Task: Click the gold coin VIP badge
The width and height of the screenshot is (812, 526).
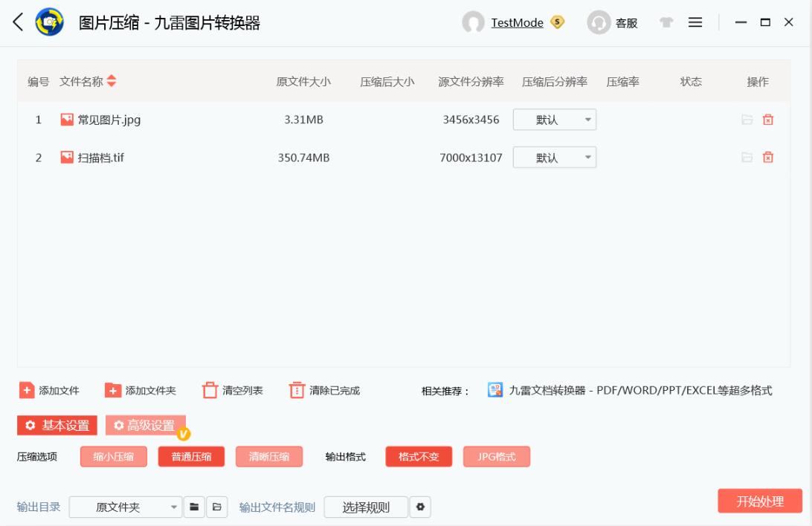Action: pyautogui.click(x=557, y=22)
